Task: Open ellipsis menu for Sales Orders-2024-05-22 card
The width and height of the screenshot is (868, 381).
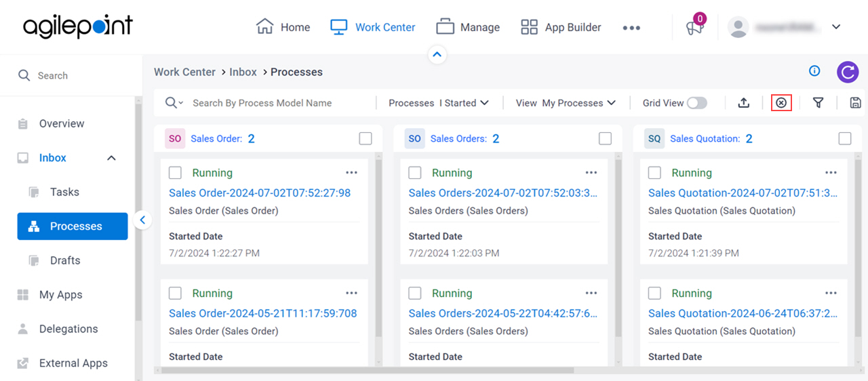Action: pos(591,294)
